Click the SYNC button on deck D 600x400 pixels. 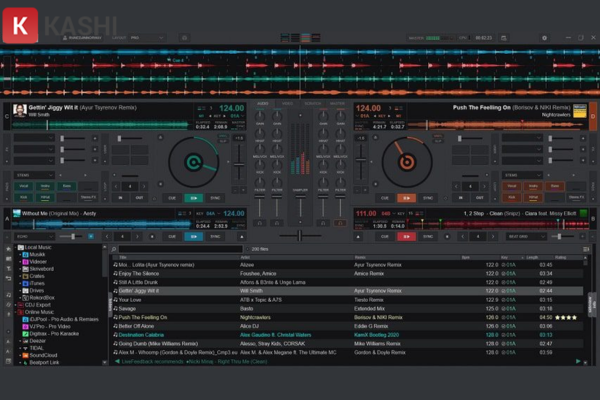coord(428,198)
